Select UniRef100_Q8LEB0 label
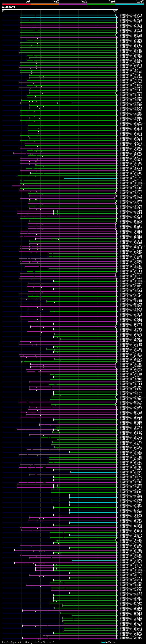The image size is (146, 644). 131,625
